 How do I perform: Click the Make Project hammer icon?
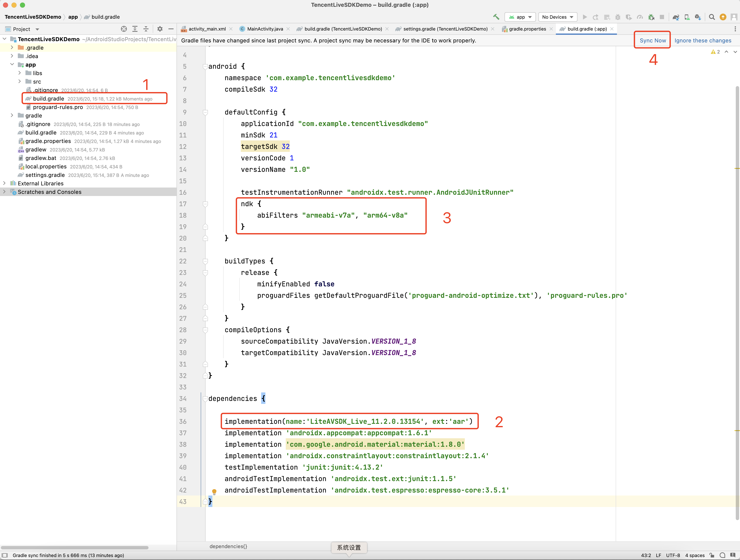pos(496,17)
